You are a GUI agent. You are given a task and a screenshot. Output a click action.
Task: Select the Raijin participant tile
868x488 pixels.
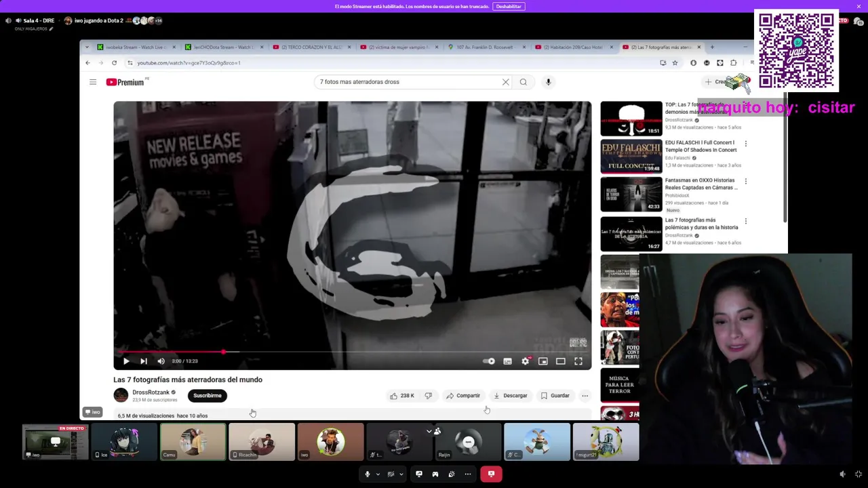(468, 442)
